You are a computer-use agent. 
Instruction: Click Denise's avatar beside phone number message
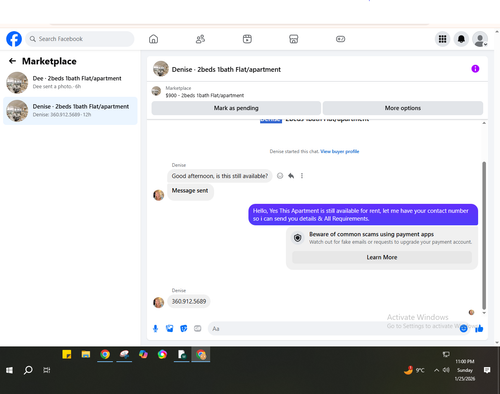point(158,302)
